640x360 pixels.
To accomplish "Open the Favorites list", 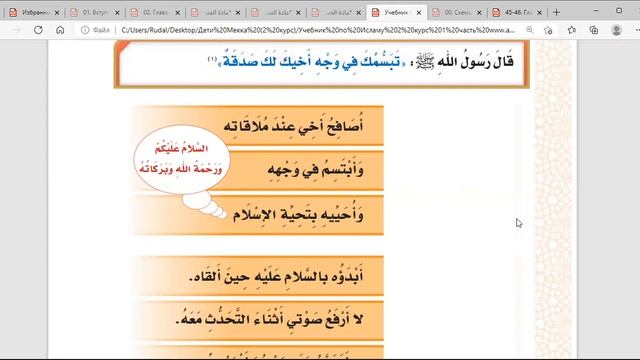I will coord(571,30).
